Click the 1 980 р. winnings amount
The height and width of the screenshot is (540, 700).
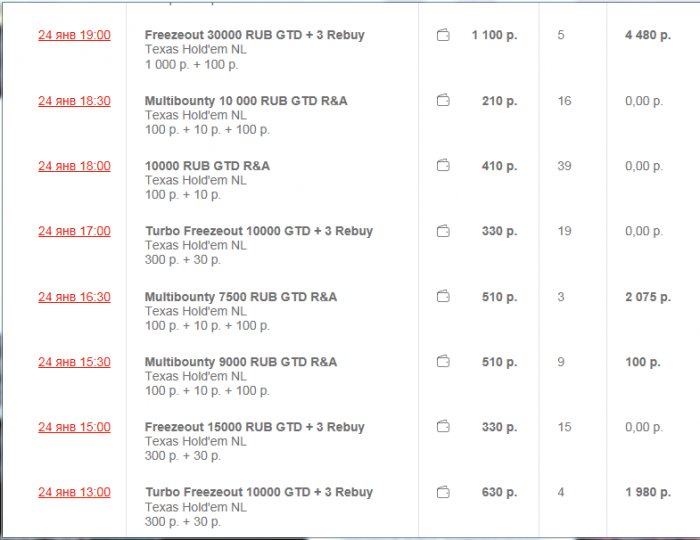647,492
